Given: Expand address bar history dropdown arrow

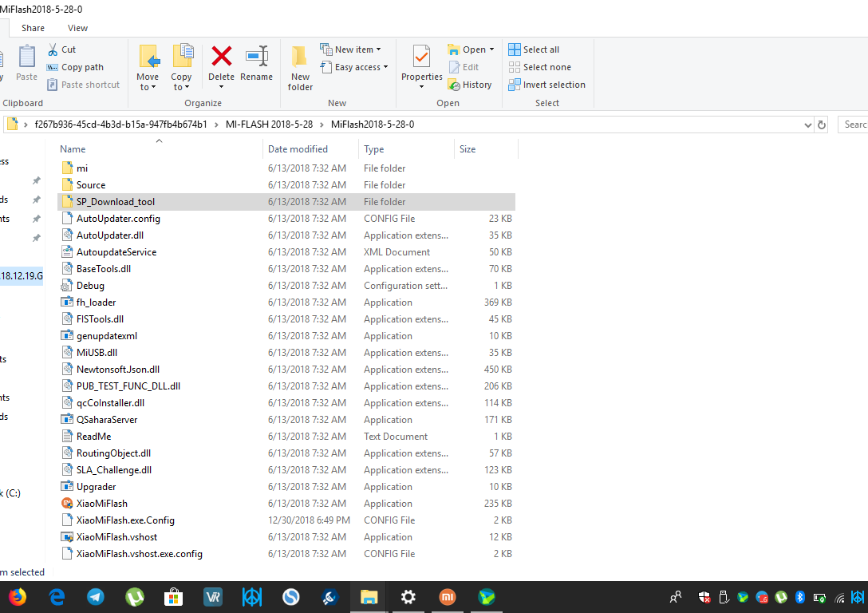Looking at the screenshot, I should pos(808,125).
